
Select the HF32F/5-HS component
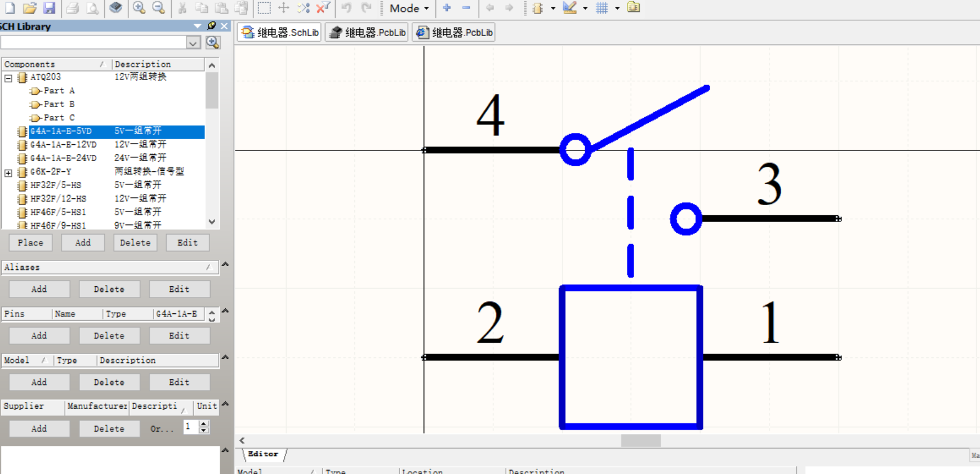pyautogui.click(x=56, y=185)
